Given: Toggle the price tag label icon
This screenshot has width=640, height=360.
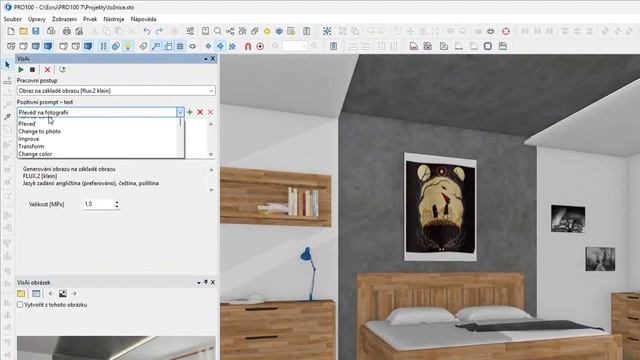Looking at the screenshot, I should [143, 47].
